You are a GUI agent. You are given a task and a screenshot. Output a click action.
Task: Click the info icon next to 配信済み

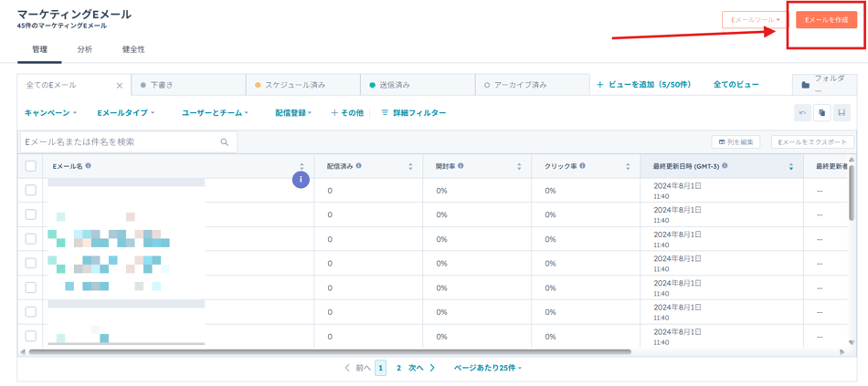(359, 166)
